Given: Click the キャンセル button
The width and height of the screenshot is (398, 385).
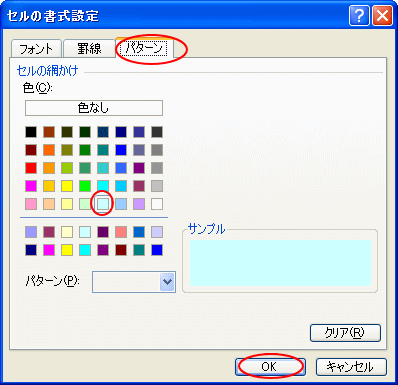Looking at the screenshot, I should click(x=351, y=367).
